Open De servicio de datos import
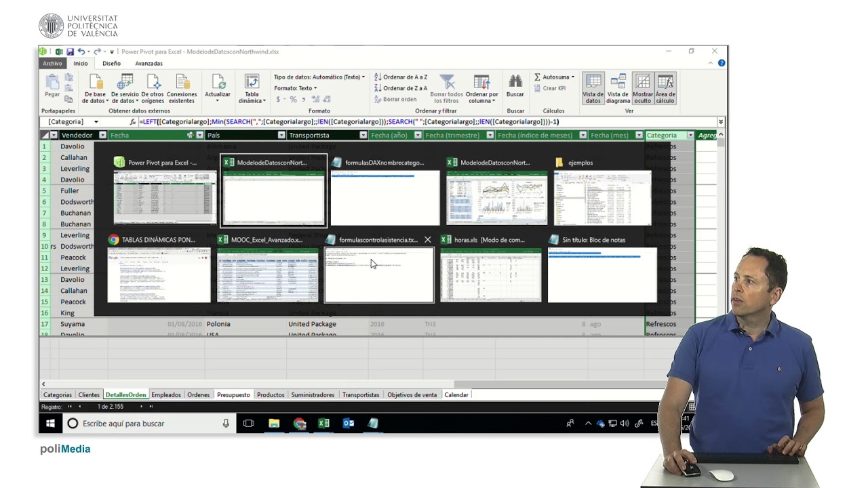 pyautogui.click(x=124, y=89)
